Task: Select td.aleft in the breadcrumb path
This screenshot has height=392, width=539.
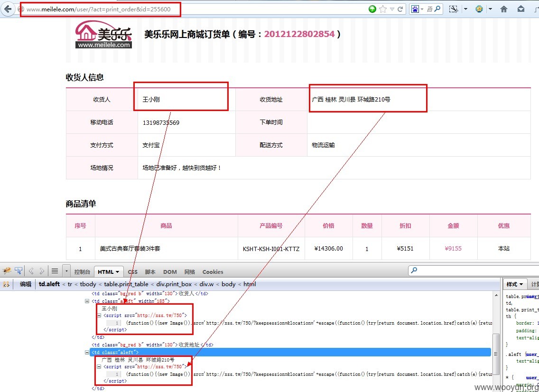Action: [49, 284]
